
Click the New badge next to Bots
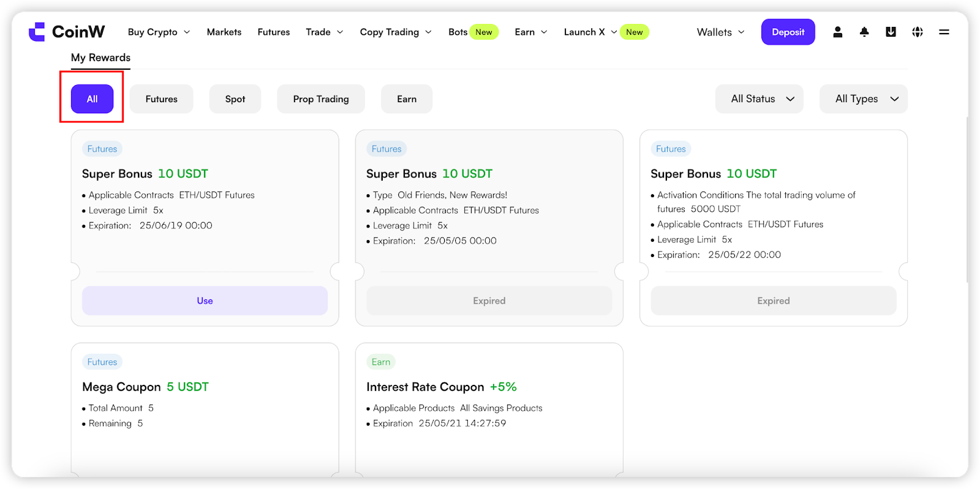tap(484, 32)
